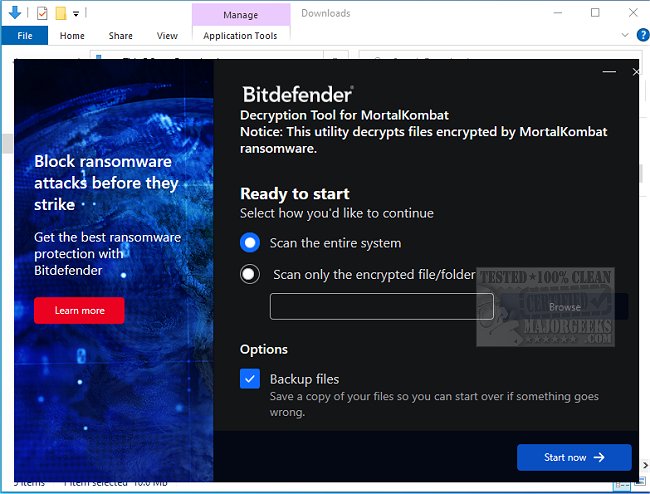
Task: Click the Decryption Tool for MortalKombat title
Action: point(344,115)
